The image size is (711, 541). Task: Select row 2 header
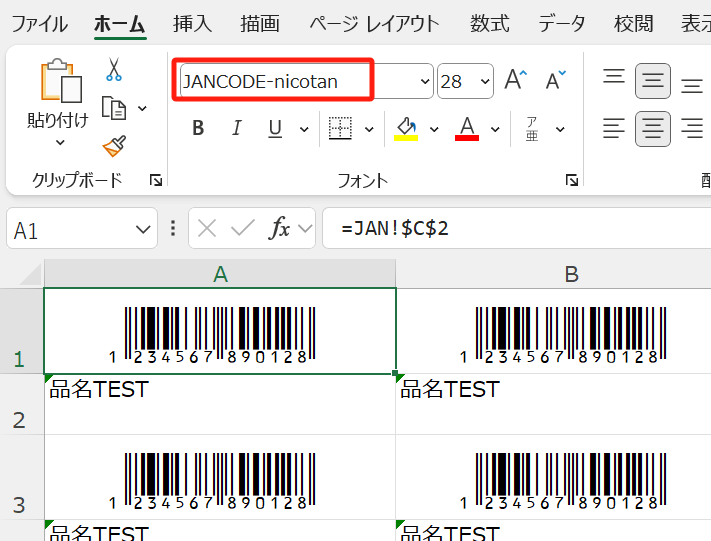pos(22,404)
